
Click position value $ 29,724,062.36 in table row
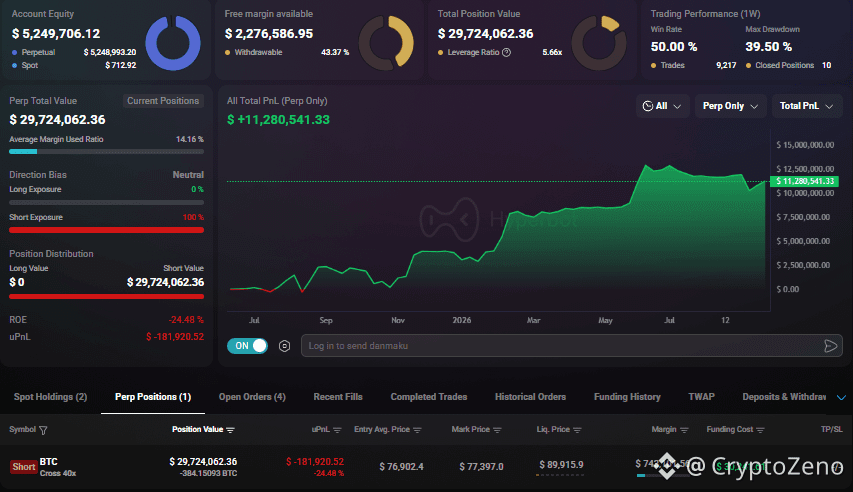203,462
